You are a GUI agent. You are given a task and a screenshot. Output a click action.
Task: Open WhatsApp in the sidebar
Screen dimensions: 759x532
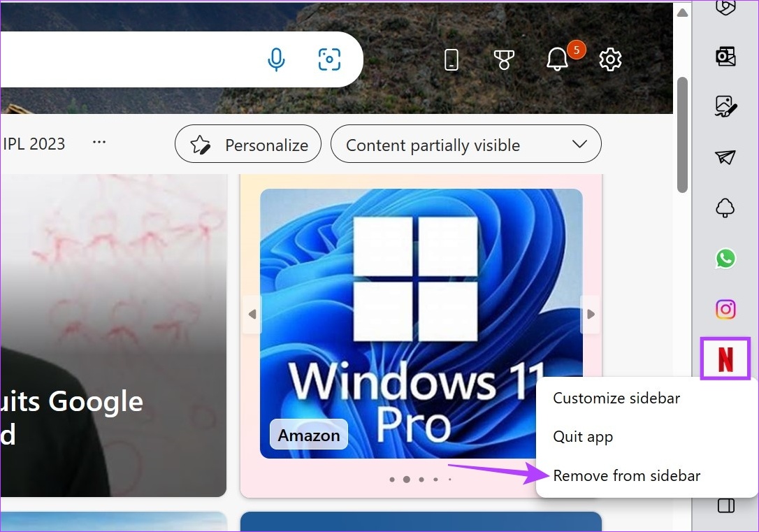(725, 259)
